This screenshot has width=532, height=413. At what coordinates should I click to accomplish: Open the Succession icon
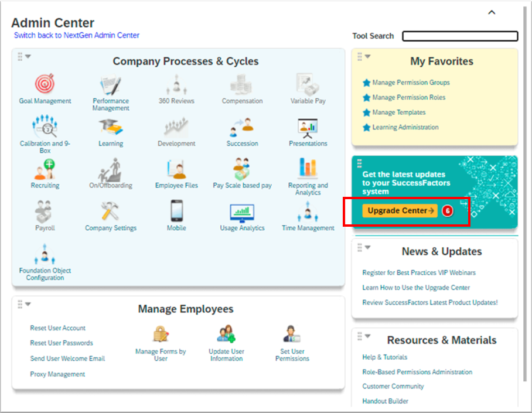(241, 127)
